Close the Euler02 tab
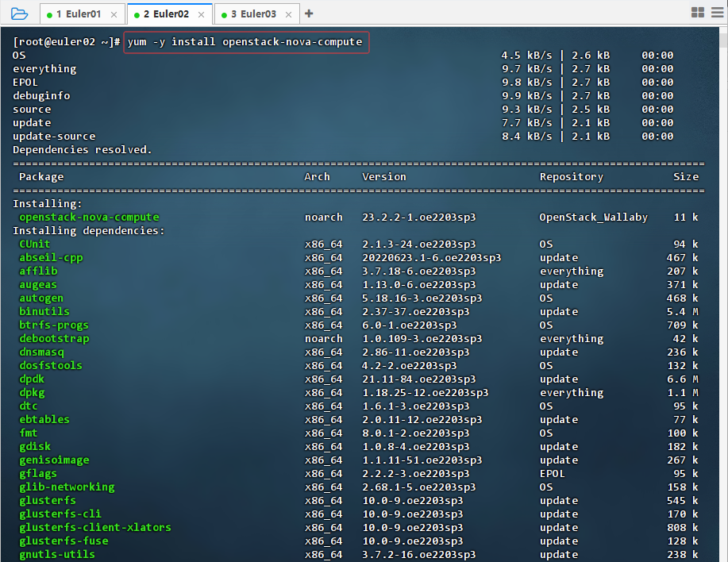Image resolution: width=728 pixels, height=562 pixels. coord(201,15)
